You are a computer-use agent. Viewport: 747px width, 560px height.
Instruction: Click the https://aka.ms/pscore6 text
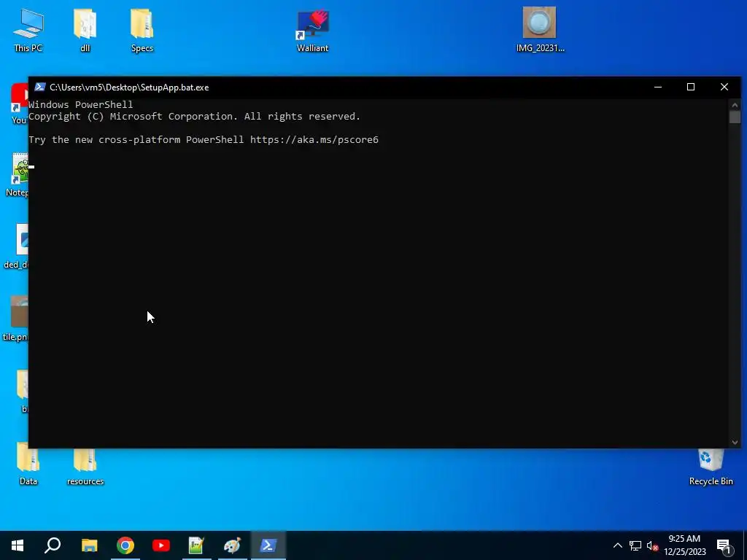pos(314,139)
